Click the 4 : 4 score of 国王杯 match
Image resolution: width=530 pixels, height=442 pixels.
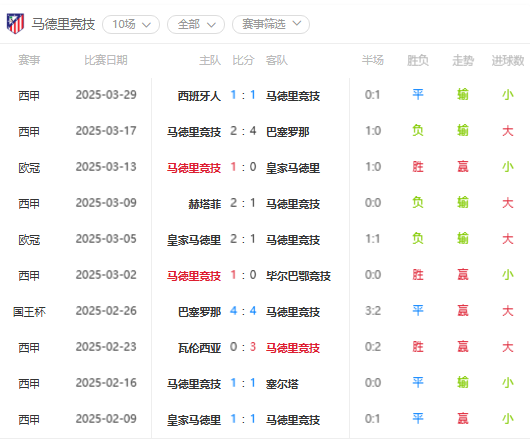click(x=243, y=311)
